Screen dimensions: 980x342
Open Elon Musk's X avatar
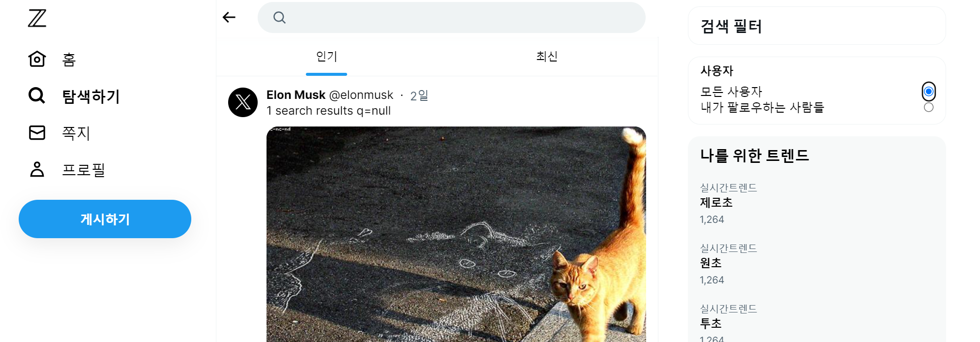coord(243,102)
